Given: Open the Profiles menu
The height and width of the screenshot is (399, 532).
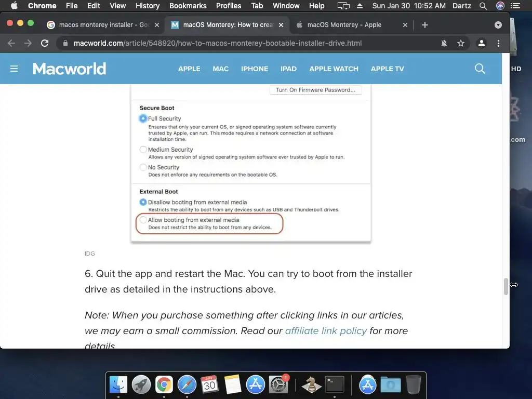Looking at the screenshot, I should pyautogui.click(x=229, y=6).
